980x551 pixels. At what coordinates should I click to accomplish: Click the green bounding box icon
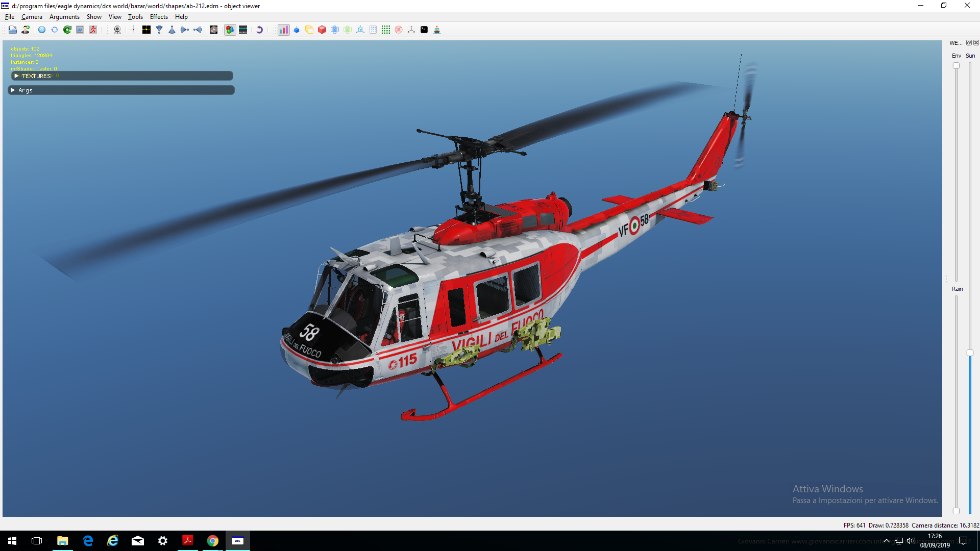[348, 30]
